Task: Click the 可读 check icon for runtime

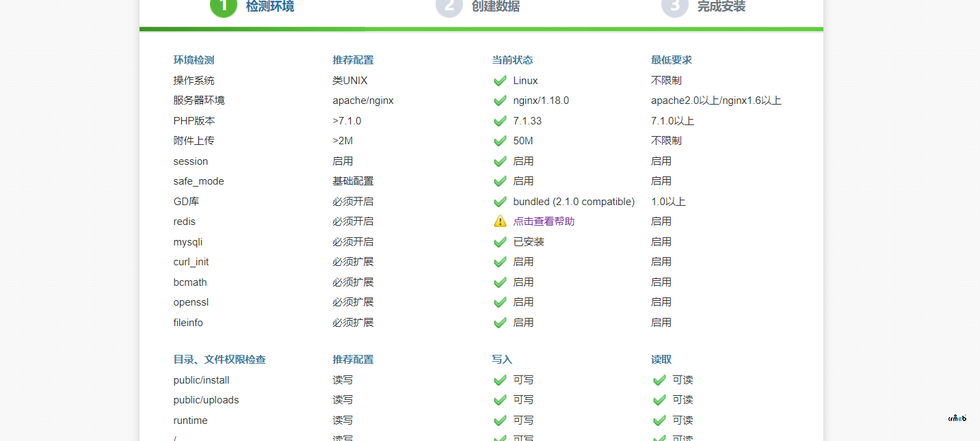Action: (659, 420)
